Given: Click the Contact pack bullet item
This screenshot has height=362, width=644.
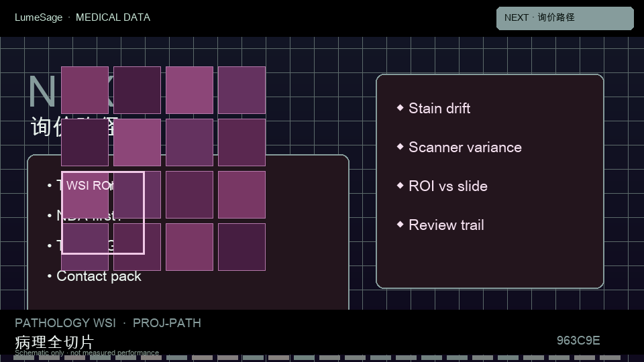Looking at the screenshot, I should pos(99,276).
